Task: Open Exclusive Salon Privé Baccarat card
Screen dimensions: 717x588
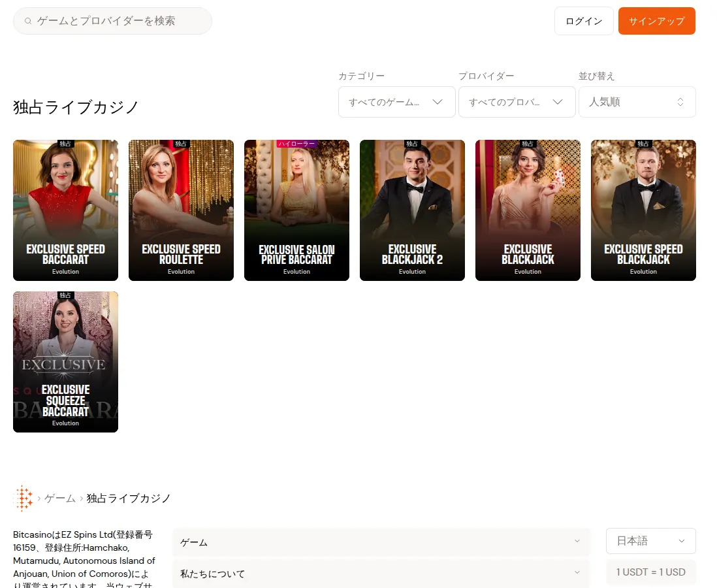Action: tap(296, 210)
